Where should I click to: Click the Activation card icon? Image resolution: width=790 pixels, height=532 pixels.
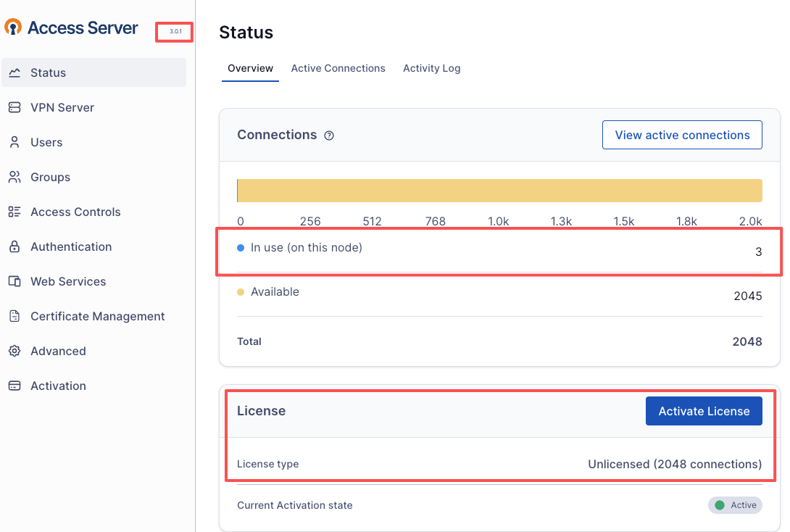14,386
